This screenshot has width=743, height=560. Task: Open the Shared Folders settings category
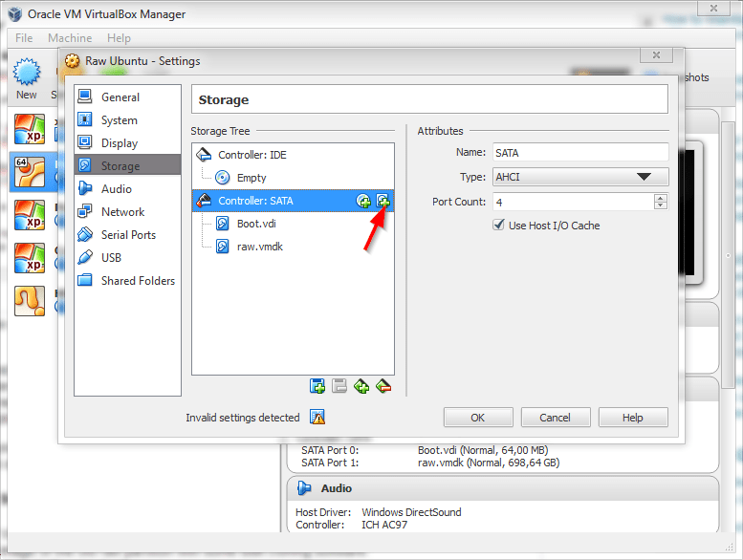(x=127, y=281)
